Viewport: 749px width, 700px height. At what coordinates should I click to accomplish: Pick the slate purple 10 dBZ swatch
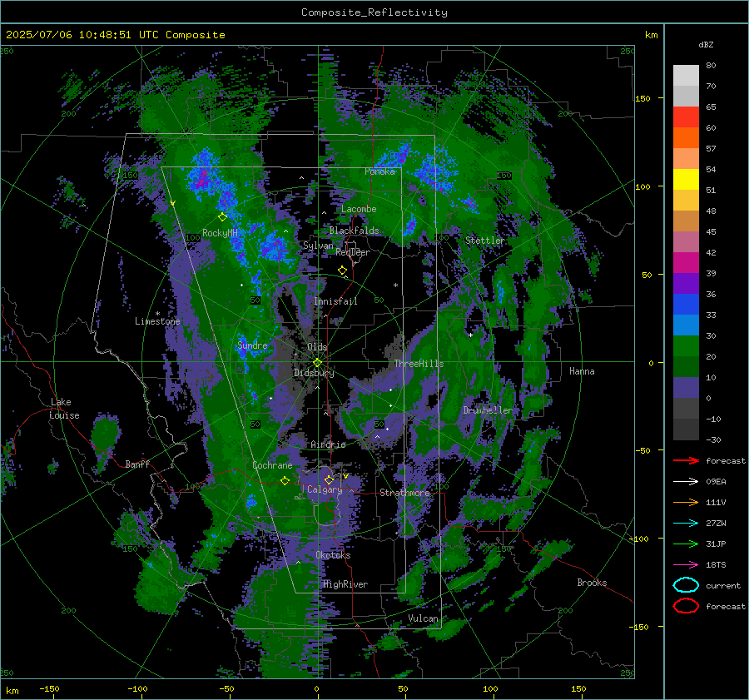point(686,388)
